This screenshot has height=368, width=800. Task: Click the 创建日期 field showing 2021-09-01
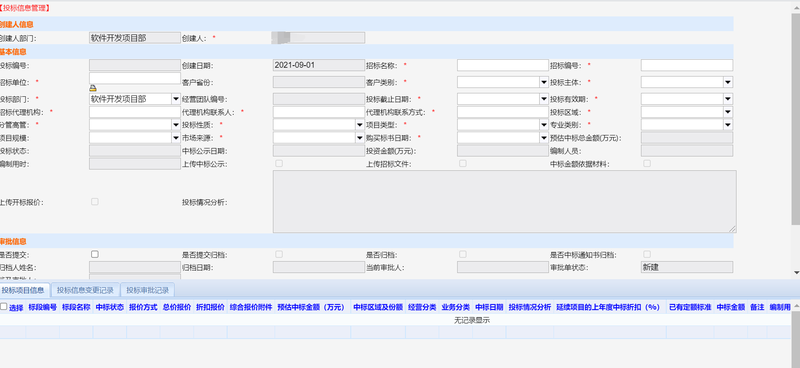[x=319, y=65]
